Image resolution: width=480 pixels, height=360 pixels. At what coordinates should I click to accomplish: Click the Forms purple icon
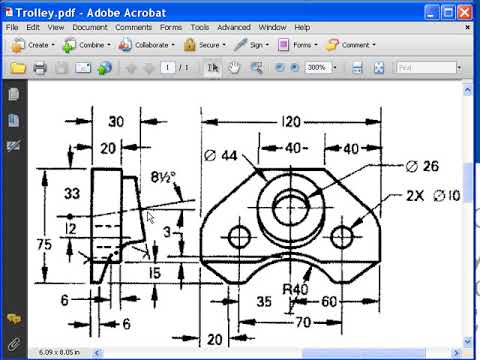[283, 45]
